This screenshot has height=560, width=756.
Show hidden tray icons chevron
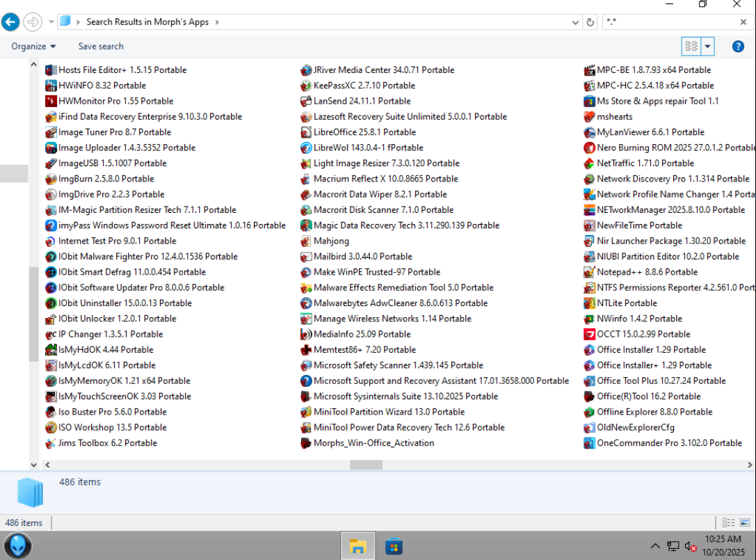tap(655, 547)
